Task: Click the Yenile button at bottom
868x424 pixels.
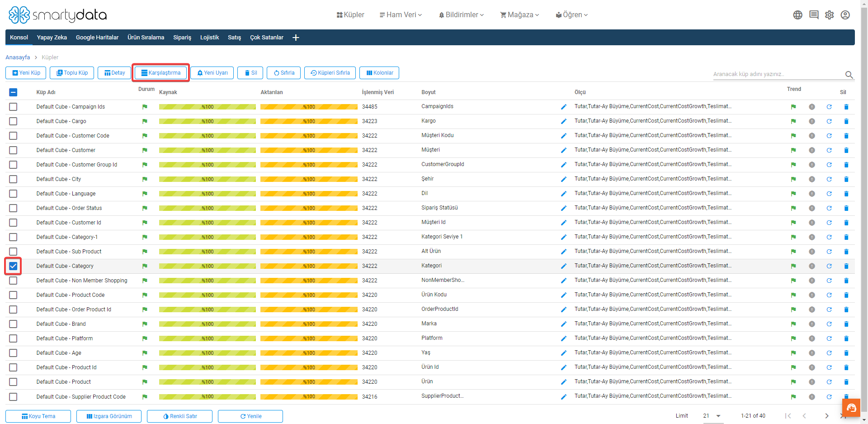Action: pyautogui.click(x=250, y=416)
